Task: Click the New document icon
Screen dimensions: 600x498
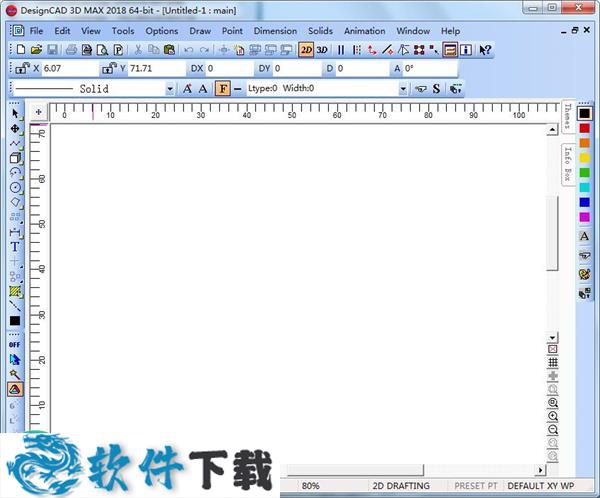Action: click(x=21, y=50)
